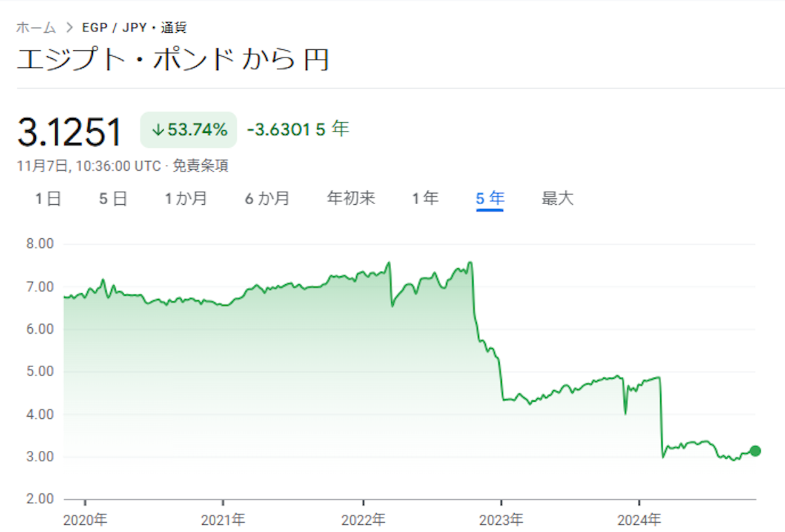Open the 最大 chart range
This screenshot has height=532, width=785.
tap(557, 198)
